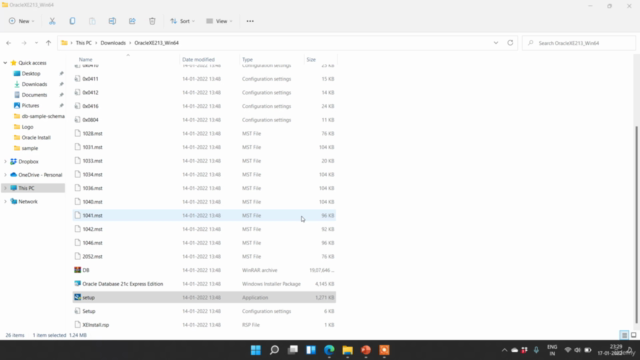Click This PC in address breadcrumb
640x360 pixels.
pos(84,43)
